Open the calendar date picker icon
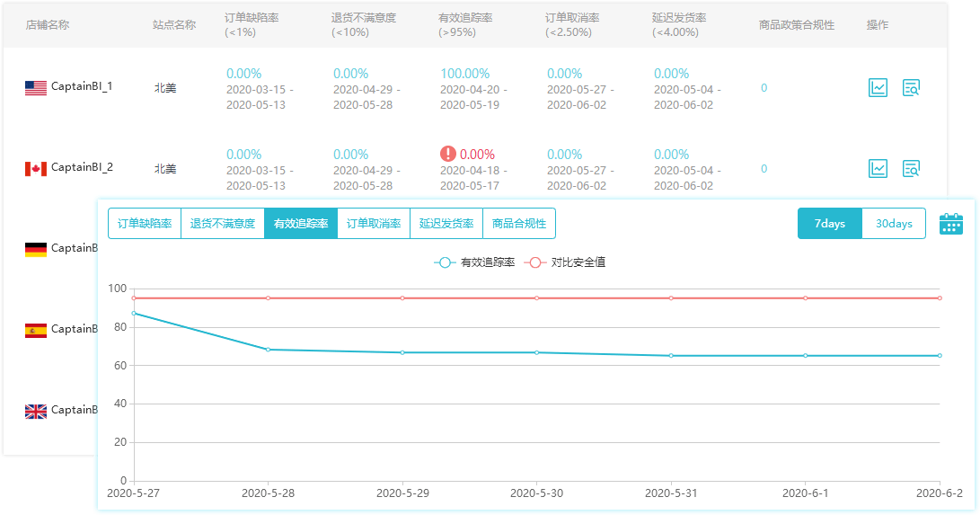980x515 pixels. (x=950, y=224)
